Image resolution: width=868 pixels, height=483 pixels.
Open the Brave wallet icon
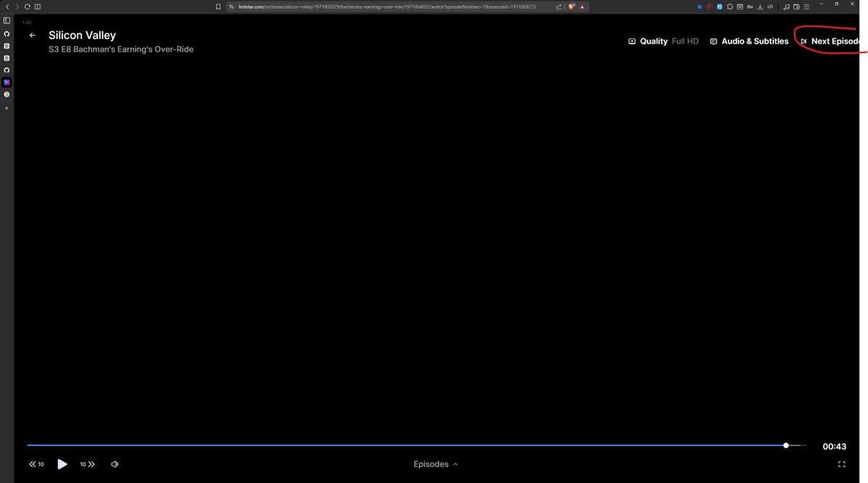pyautogui.click(x=796, y=7)
